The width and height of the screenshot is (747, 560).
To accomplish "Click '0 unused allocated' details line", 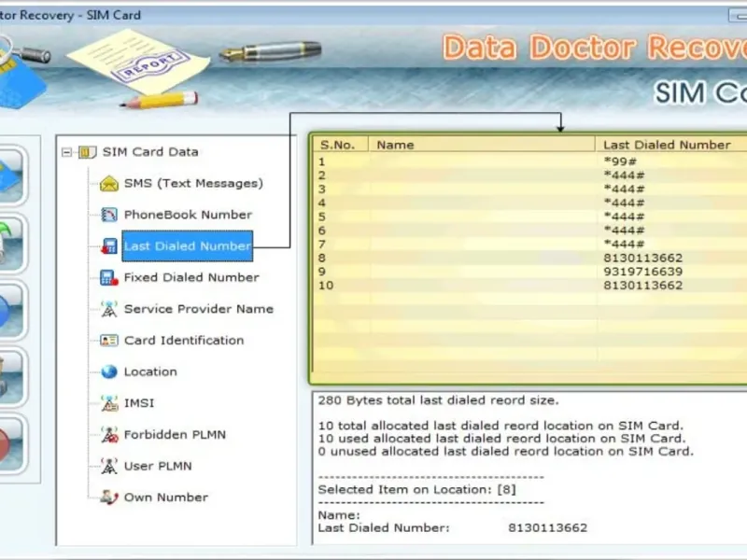I will (505, 452).
